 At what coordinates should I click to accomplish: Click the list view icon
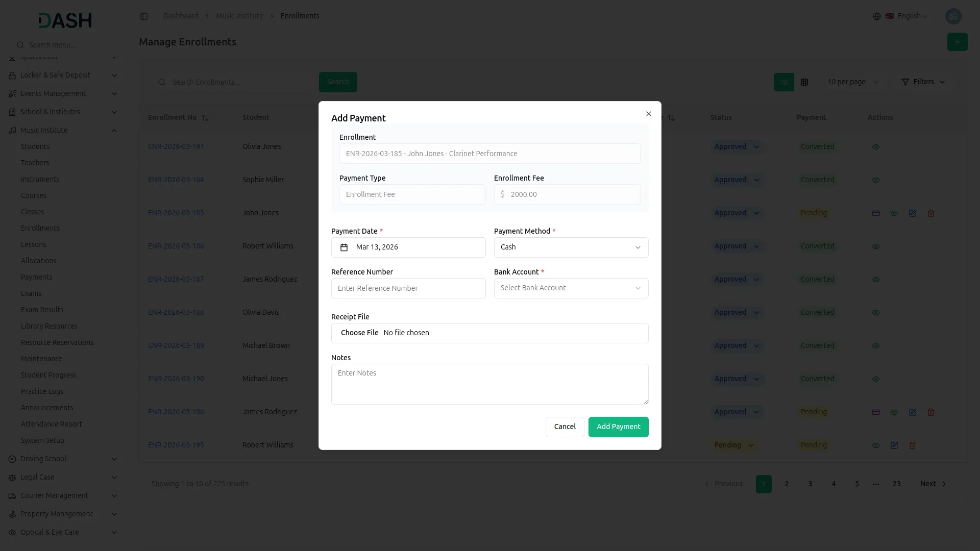pos(784,82)
